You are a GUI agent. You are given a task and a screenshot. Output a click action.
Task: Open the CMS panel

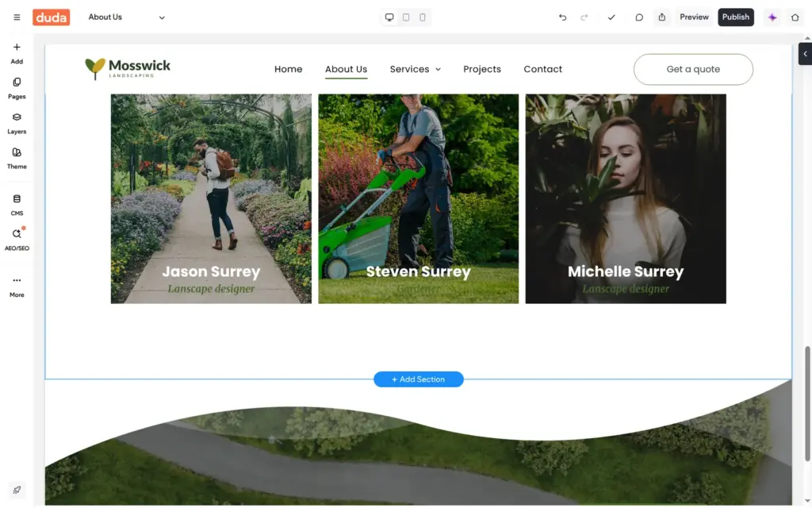coord(17,205)
